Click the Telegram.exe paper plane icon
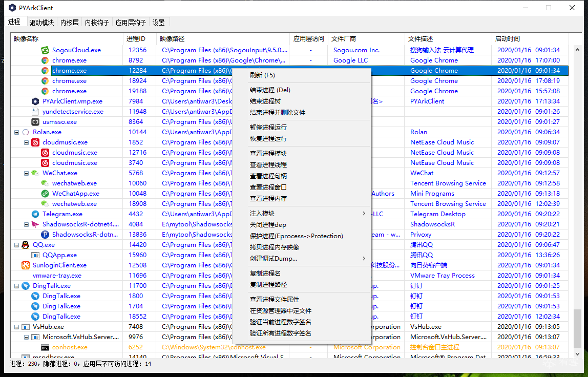Image resolution: width=588 pixels, height=377 pixels. pyautogui.click(x=35, y=214)
